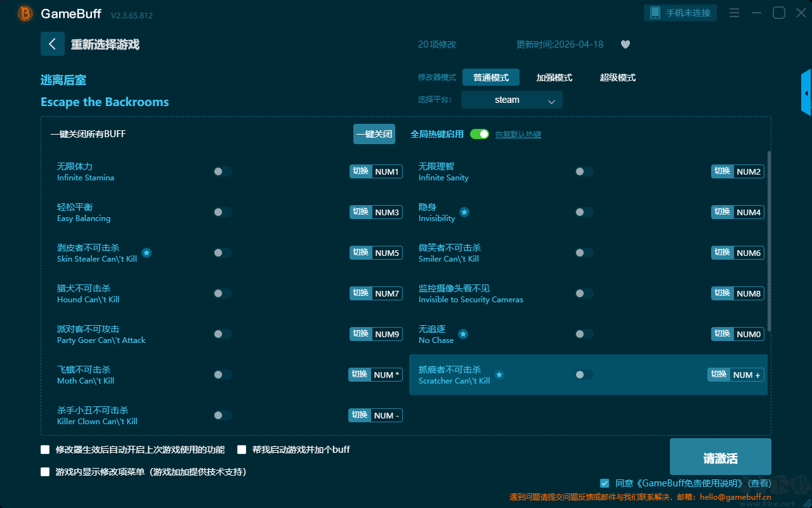Click NUM0 hotkey for No Chase
812x508 pixels.
pos(738,334)
